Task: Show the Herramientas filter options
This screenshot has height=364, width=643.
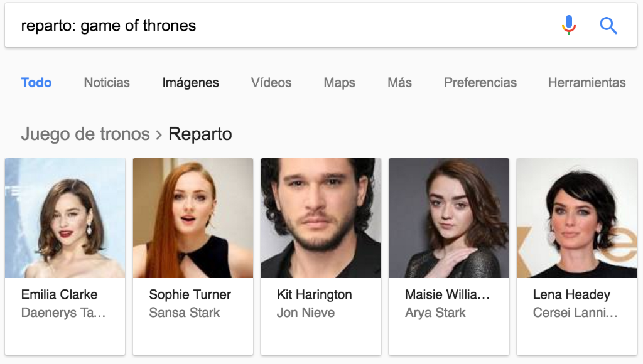Action: click(587, 82)
